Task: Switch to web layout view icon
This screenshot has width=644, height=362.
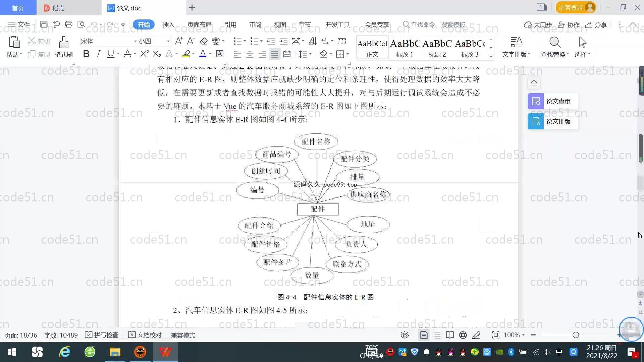Action: click(x=463, y=335)
